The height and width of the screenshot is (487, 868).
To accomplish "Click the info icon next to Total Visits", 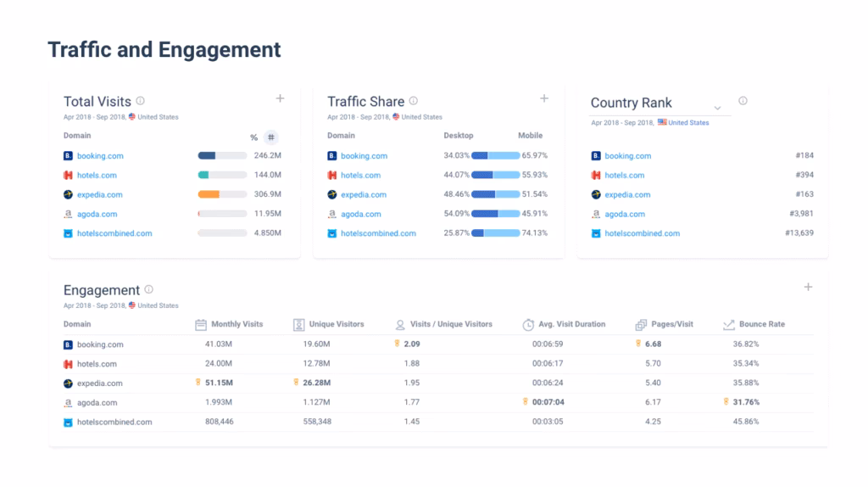I will tap(141, 100).
